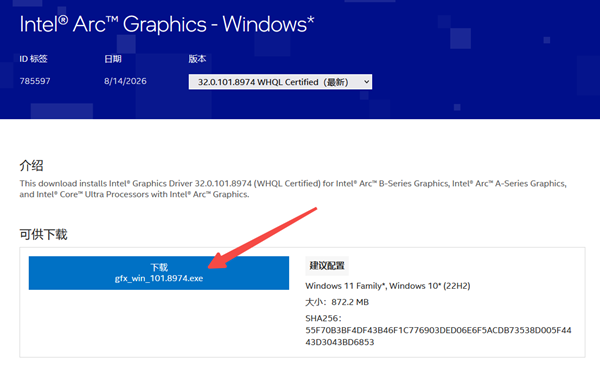Click the 介绍 heading
The height and width of the screenshot is (370, 600).
click(31, 166)
